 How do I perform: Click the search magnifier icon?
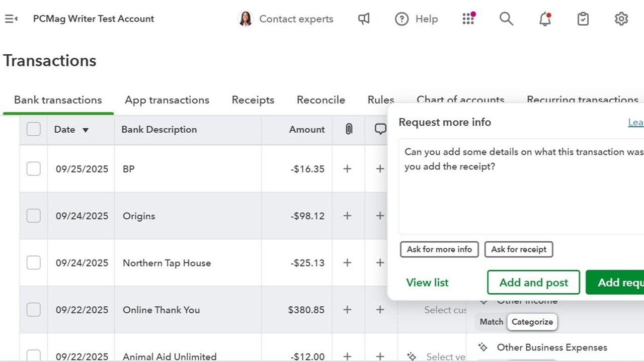click(x=506, y=19)
